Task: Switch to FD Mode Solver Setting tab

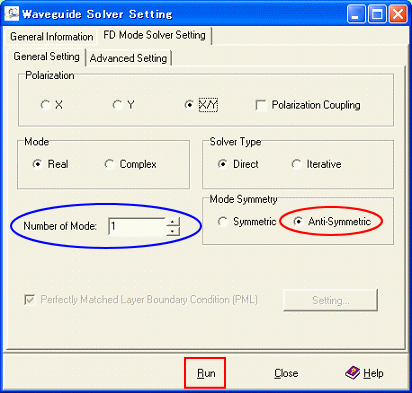Action: pos(154,35)
